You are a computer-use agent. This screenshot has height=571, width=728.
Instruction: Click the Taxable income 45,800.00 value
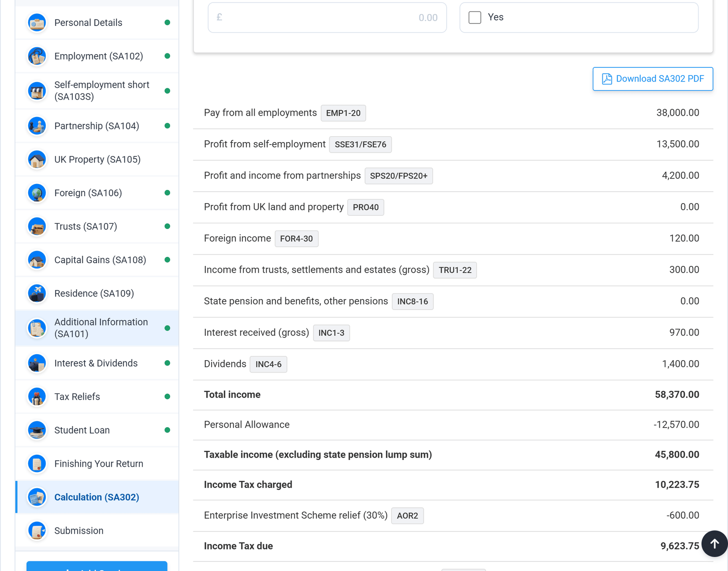pyautogui.click(x=677, y=455)
